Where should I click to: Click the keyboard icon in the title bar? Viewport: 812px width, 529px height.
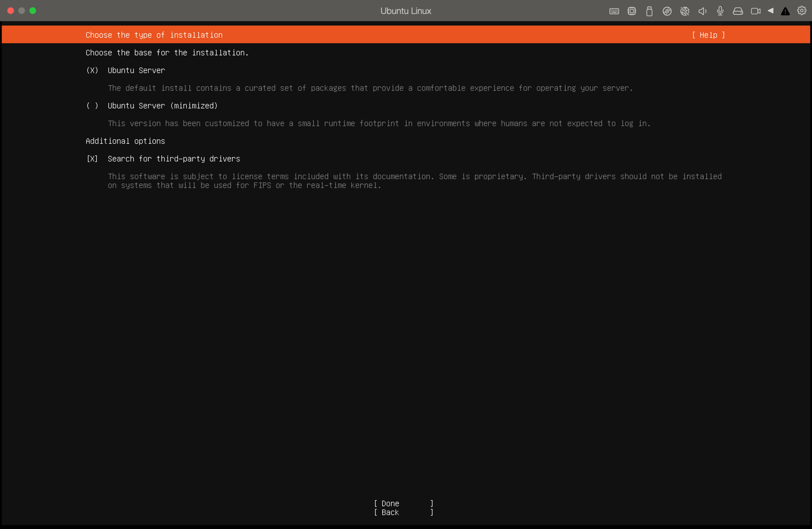[614, 11]
